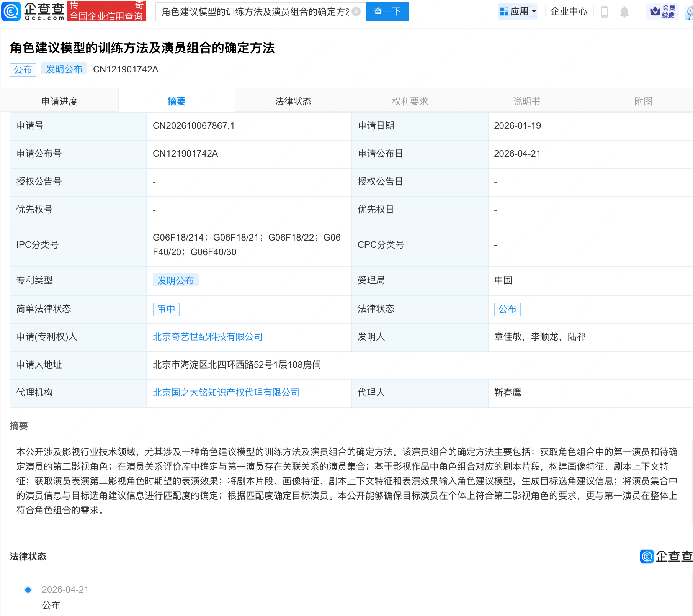Select the 权利要求 tab
Screen dimensions: 693x616
tap(410, 101)
